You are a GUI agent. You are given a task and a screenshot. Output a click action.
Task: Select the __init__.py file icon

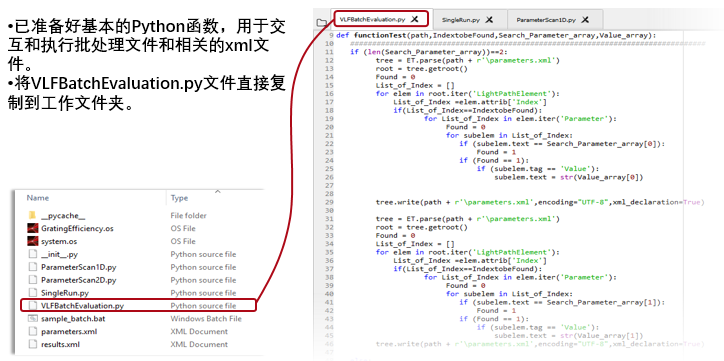[x=32, y=254]
